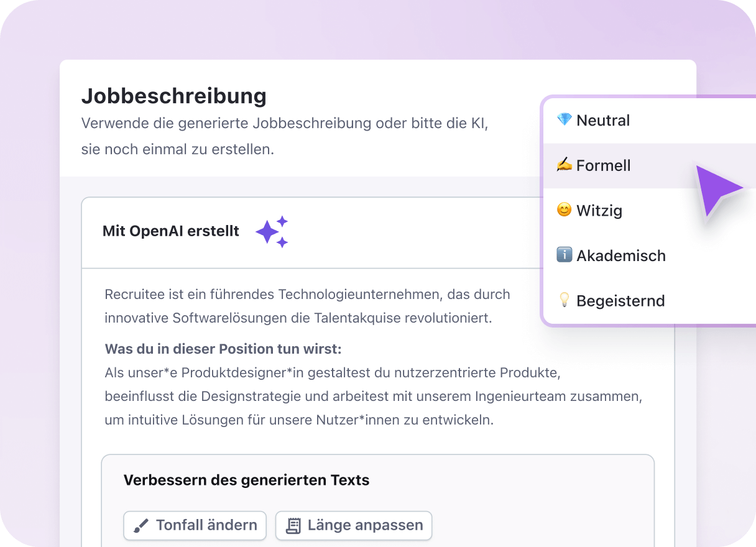The image size is (756, 547).
Task: Select the highlighted Formell option
Action: [603, 165]
